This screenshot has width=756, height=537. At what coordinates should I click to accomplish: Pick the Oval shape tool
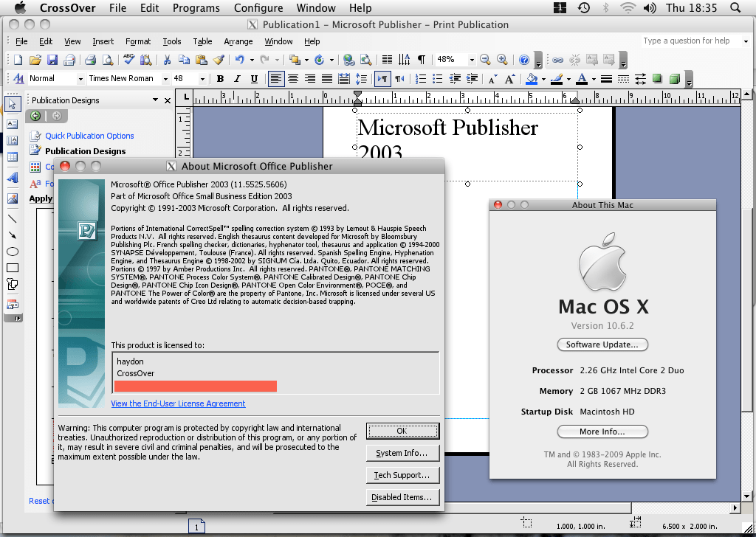coord(12,252)
